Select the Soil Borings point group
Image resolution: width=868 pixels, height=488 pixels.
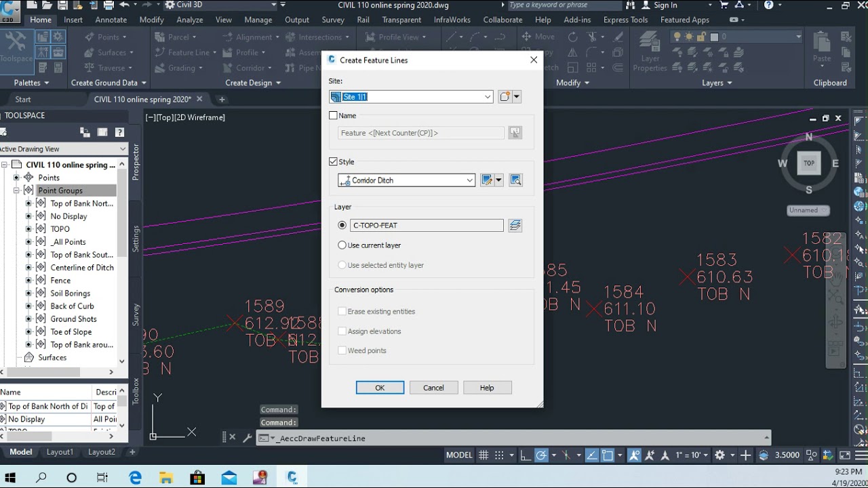70,293
